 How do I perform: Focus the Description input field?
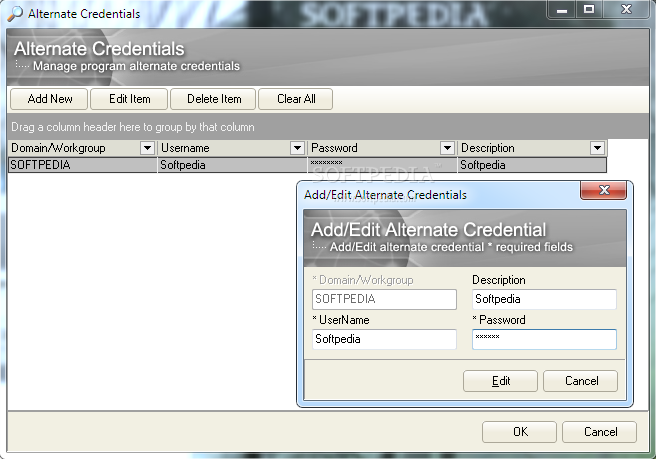(544, 299)
